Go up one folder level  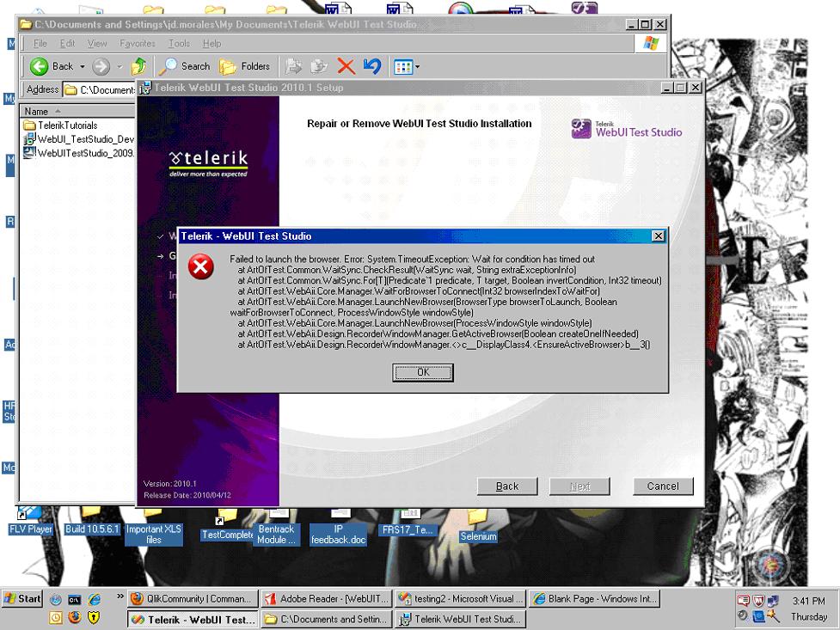point(138,66)
